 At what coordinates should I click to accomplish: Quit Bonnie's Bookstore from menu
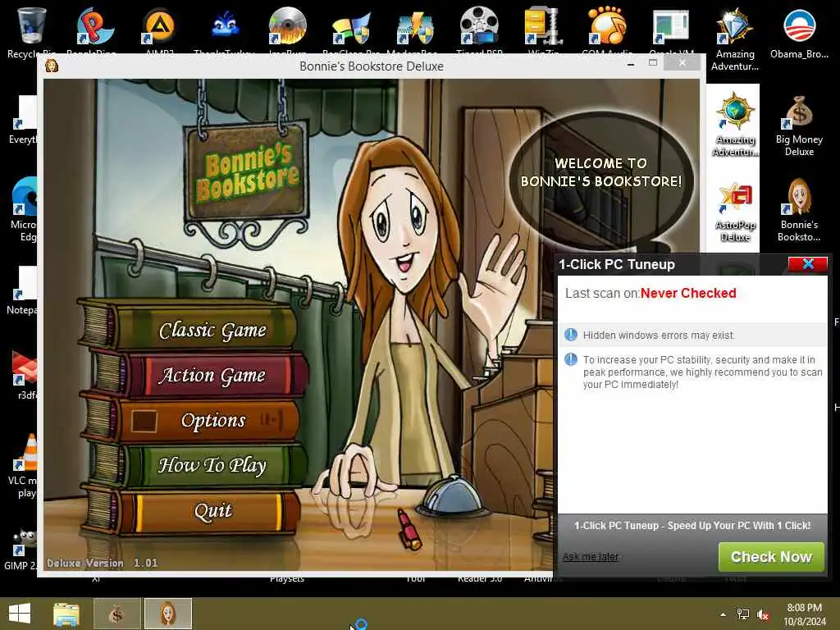tap(212, 510)
